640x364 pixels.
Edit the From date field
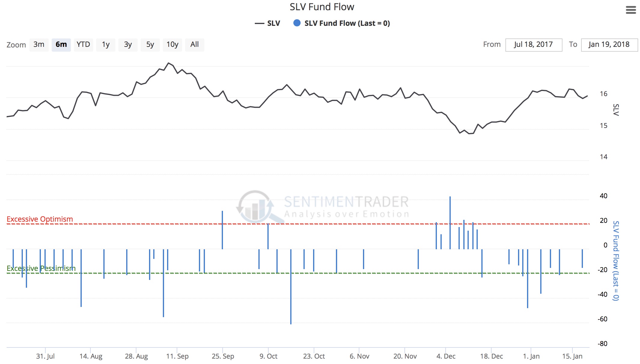533,45
